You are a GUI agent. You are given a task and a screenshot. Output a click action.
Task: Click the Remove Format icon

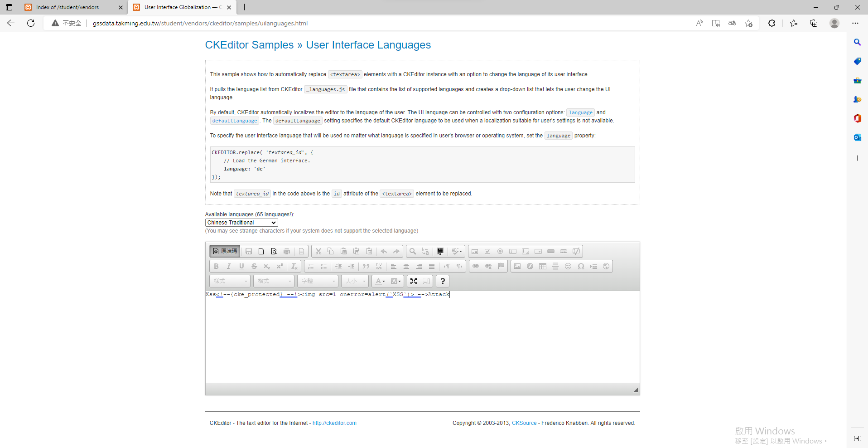point(294,266)
